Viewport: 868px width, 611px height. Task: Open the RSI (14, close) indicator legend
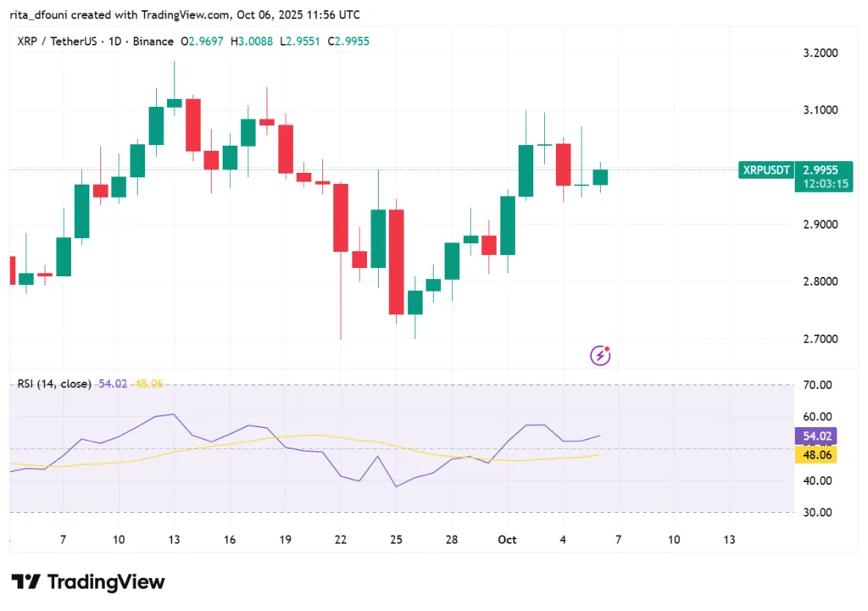point(54,384)
